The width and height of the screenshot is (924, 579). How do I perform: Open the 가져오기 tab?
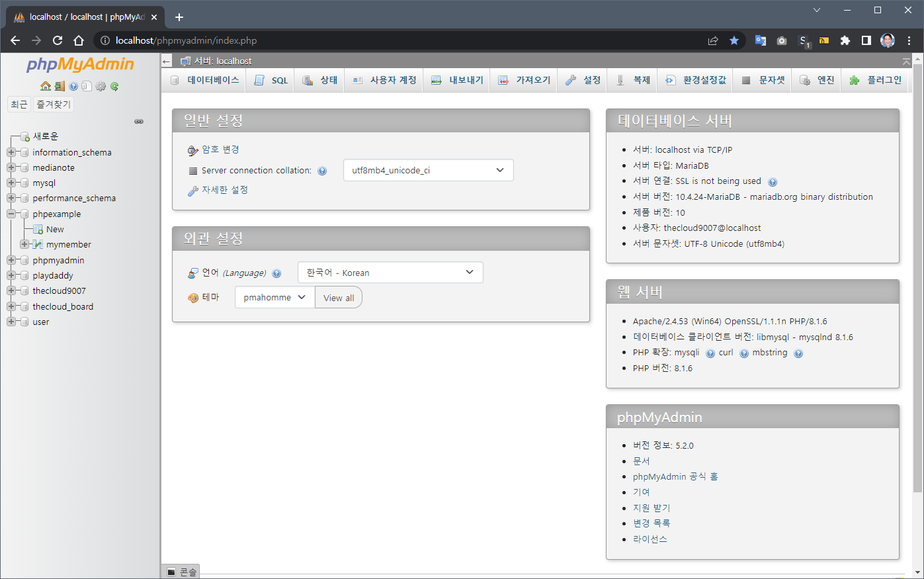pyautogui.click(x=524, y=80)
